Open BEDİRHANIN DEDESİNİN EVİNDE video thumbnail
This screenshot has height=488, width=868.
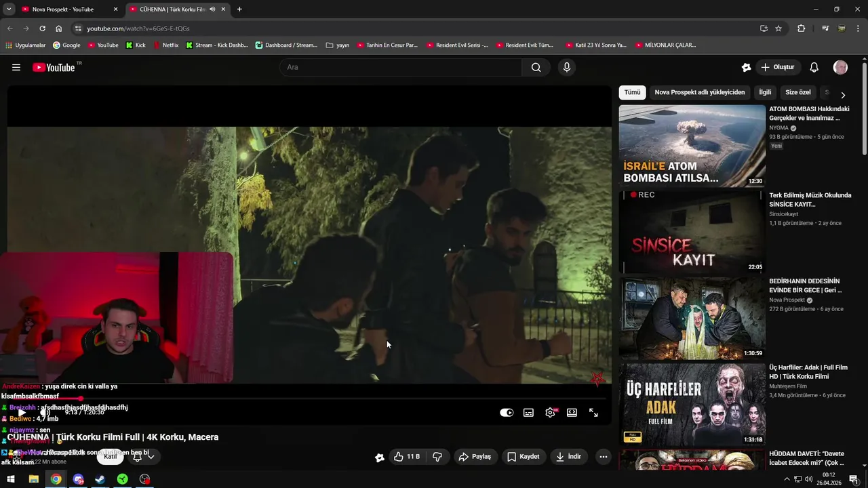tap(692, 318)
